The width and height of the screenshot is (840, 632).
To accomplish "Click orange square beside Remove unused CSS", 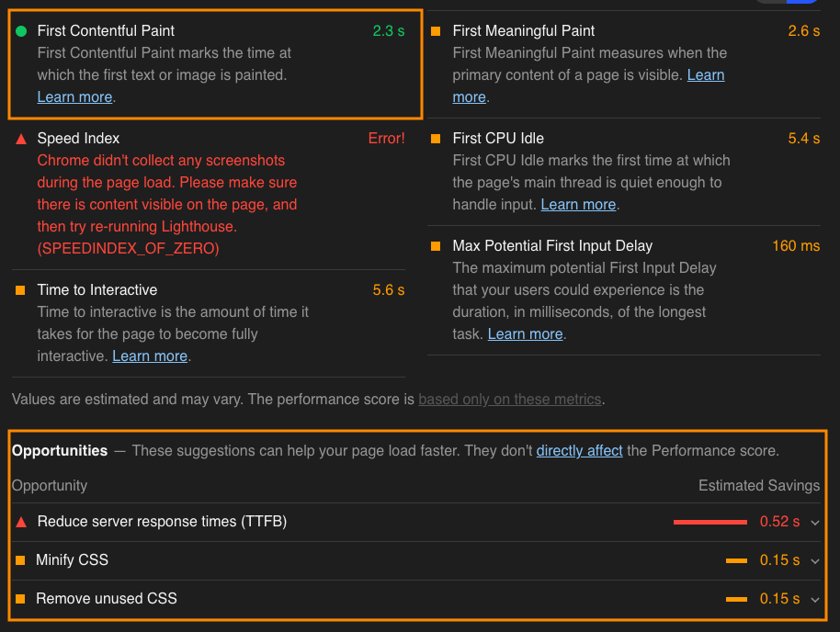I will pyautogui.click(x=21, y=599).
